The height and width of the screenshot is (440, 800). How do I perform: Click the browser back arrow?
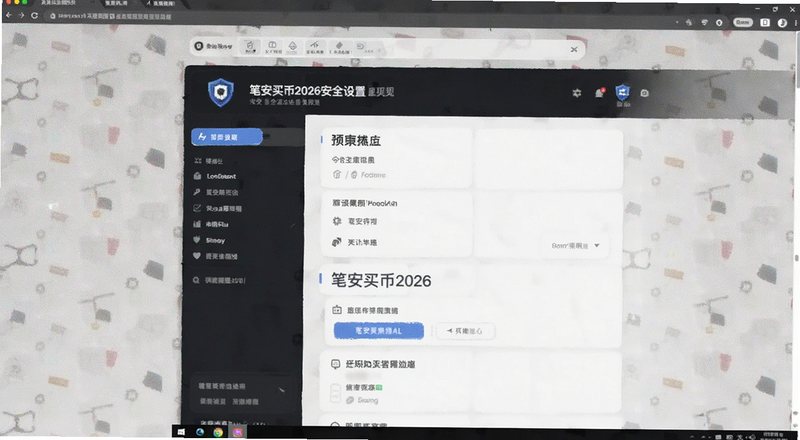click(8, 15)
